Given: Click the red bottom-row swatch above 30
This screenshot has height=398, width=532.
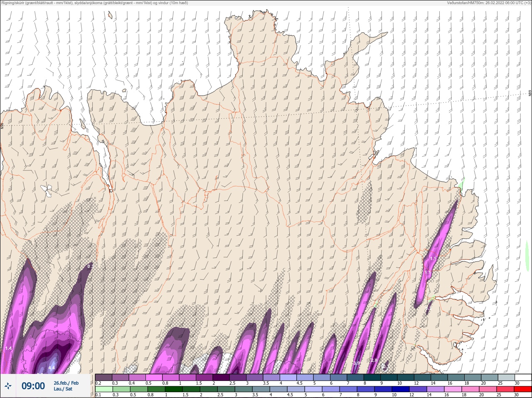Looking at the screenshot, I should [523, 389].
